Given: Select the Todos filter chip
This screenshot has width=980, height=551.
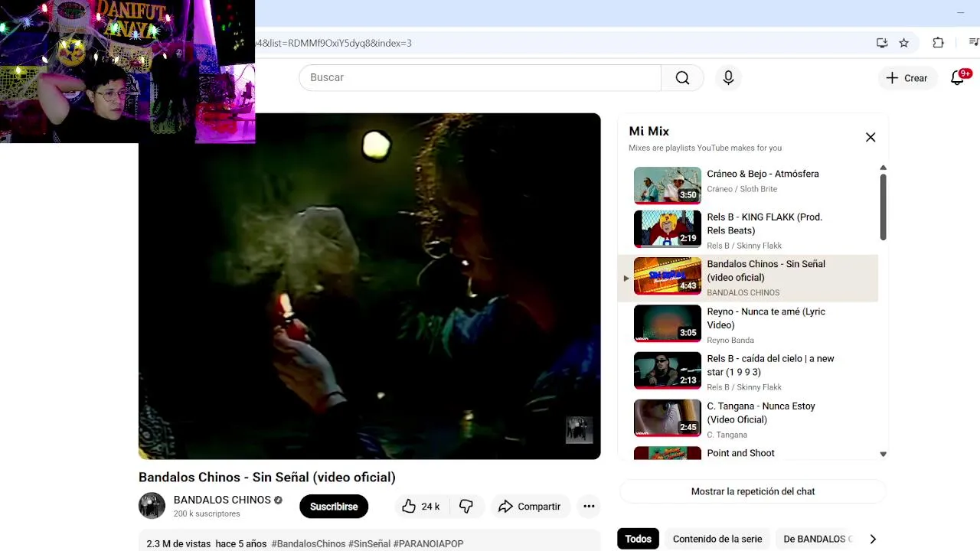Looking at the screenshot, I should click(638, 539).
